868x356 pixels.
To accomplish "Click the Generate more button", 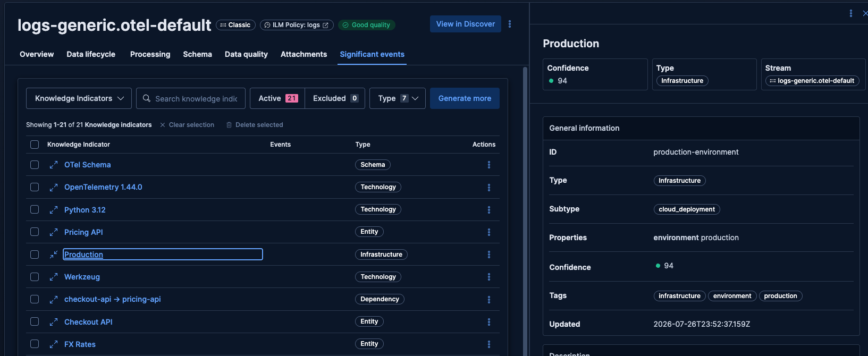I will (x=465, y=98).
